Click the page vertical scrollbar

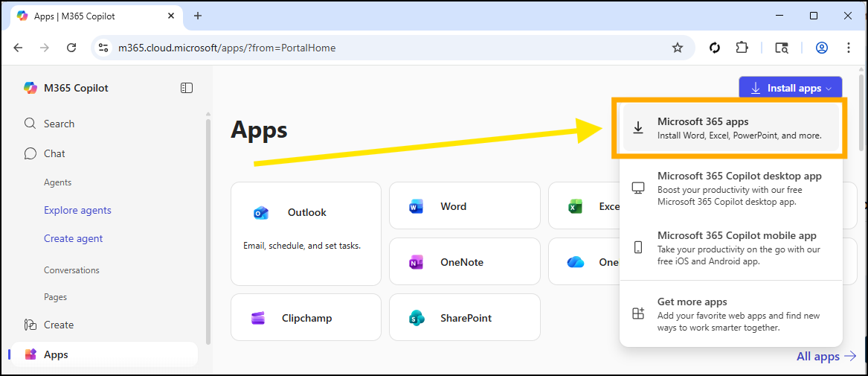click(861, 112)
